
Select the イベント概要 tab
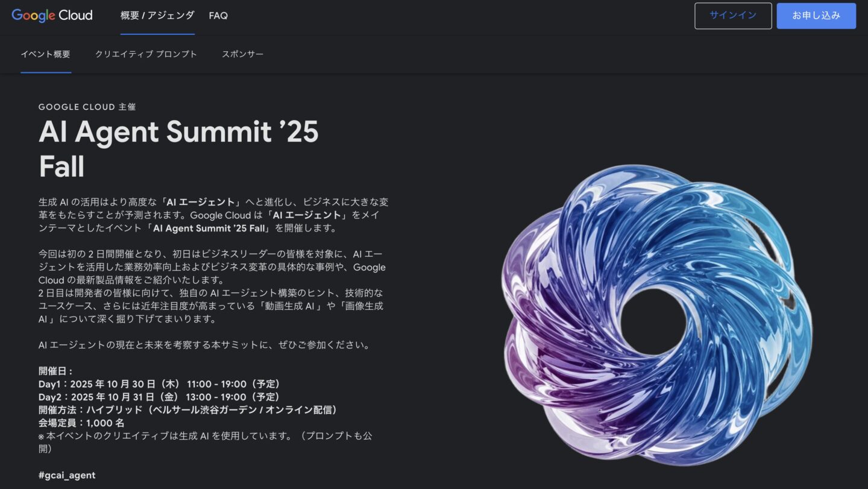pyautogui.click(x=46, y=54)
